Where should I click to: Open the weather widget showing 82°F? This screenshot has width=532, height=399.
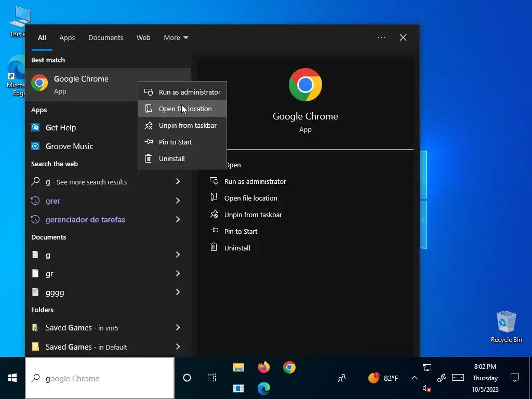tap(383, 378)
